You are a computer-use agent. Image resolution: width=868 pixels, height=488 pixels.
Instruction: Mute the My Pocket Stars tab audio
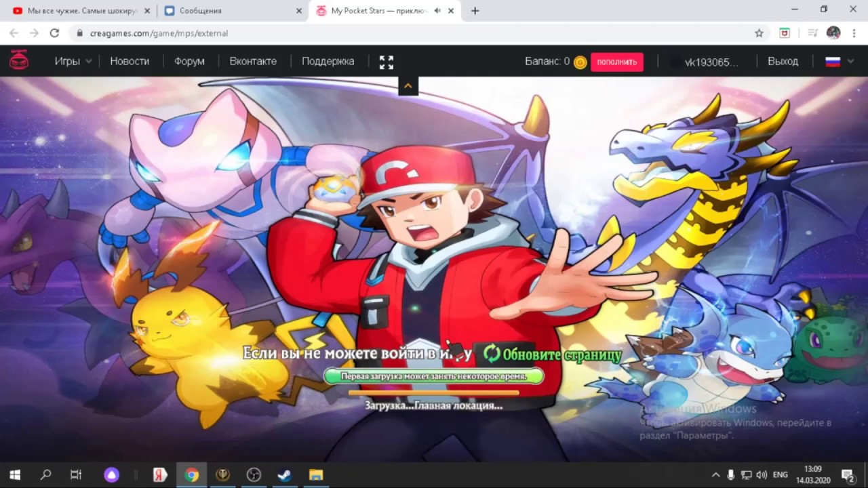[437, 11]
